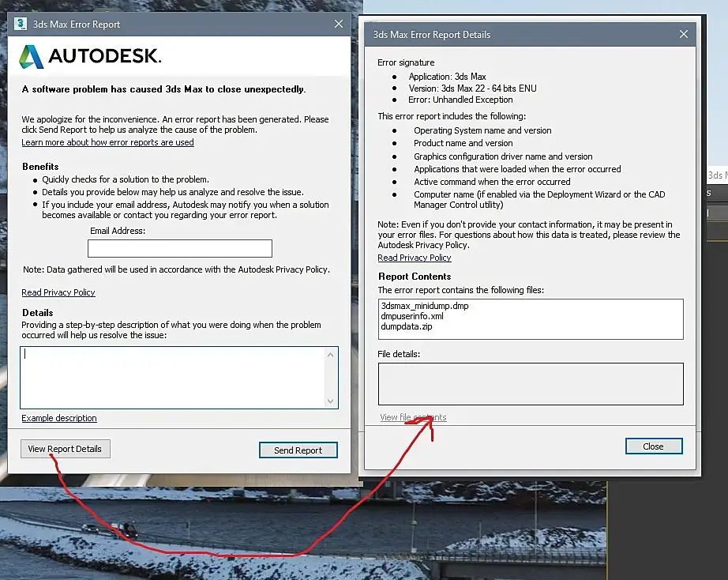Select dumpdata.zip in the file list
This screenshot has height=580, width=728.
click(x=407, y=326)
